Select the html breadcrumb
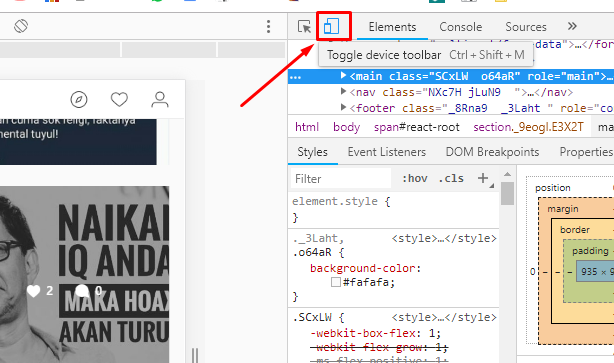Viewport: 614px width, 363px height. tap(307, 127)
